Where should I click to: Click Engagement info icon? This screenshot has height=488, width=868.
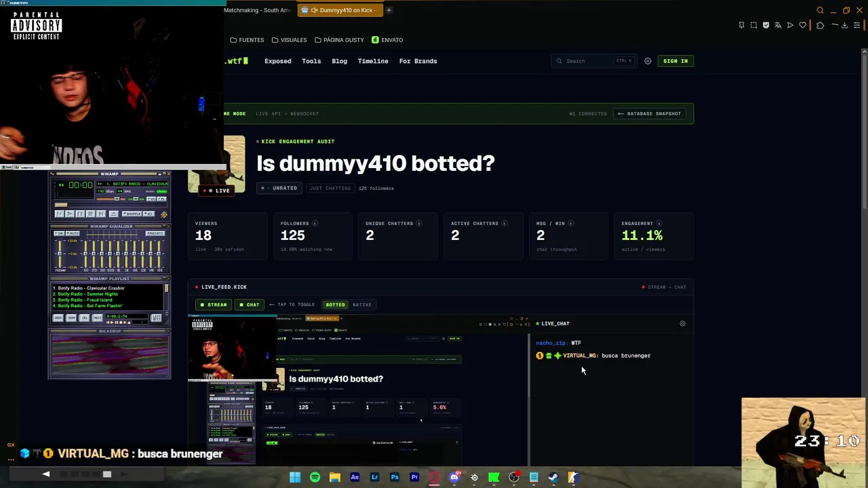(x=659, y=224)
